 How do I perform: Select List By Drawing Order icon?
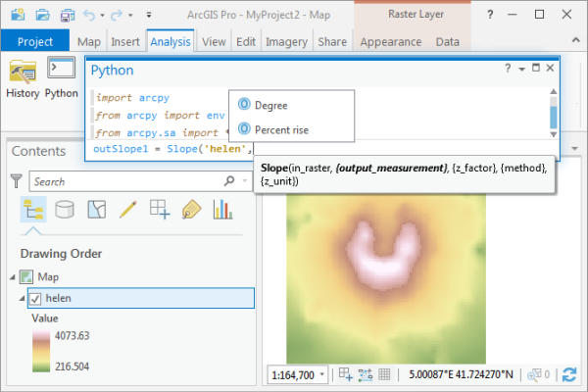point(32,209)
